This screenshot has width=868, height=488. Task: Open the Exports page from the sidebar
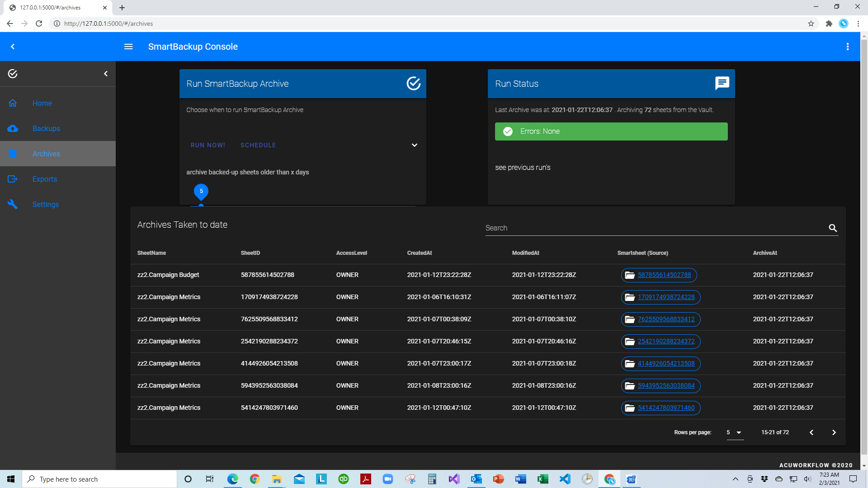(x=45, y=179)
